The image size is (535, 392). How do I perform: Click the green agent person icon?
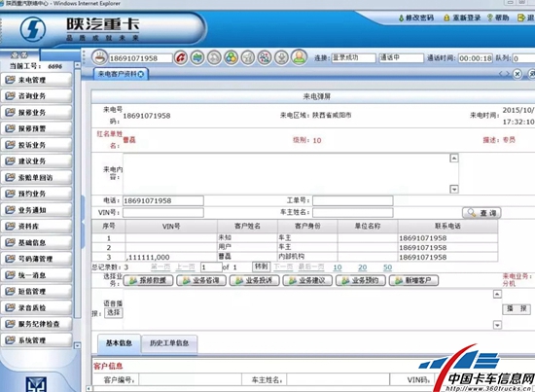299,57
